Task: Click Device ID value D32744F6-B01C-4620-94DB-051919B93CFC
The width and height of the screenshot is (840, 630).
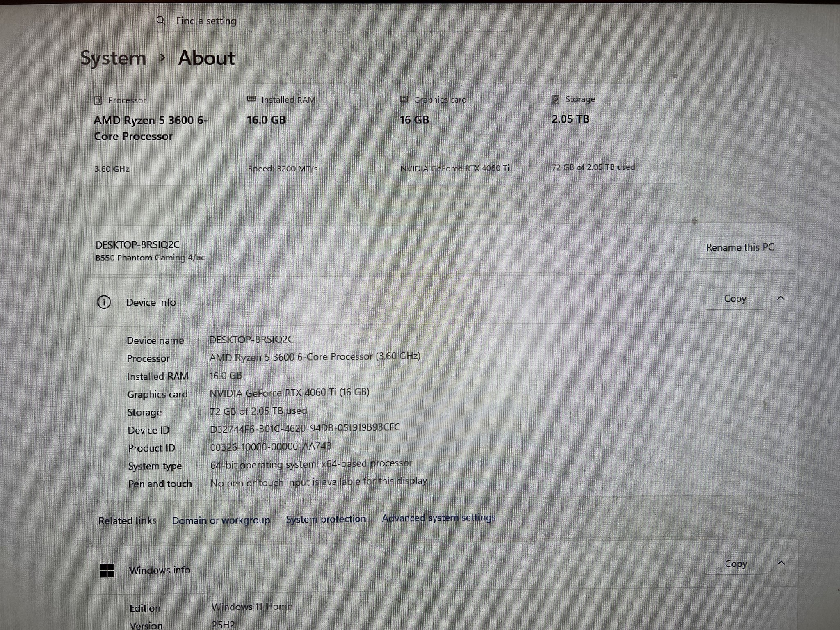Action: tap(305, 428)
